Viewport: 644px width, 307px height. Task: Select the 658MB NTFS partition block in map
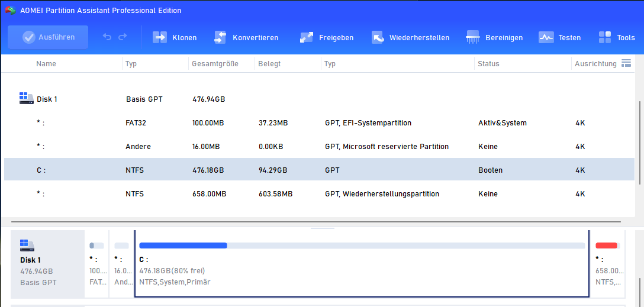coord(608,264)
